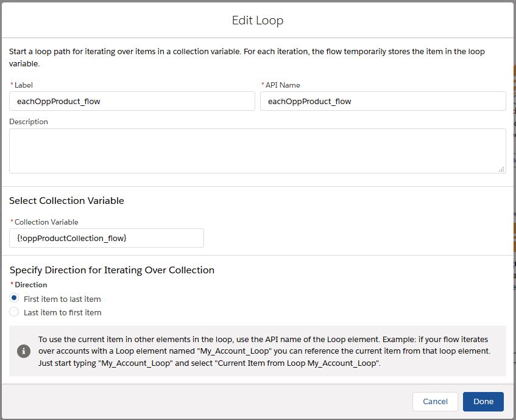This screenshot has height=420, width=516.
Task: Select the First item to last item radio button
Action: click(15, 298)
